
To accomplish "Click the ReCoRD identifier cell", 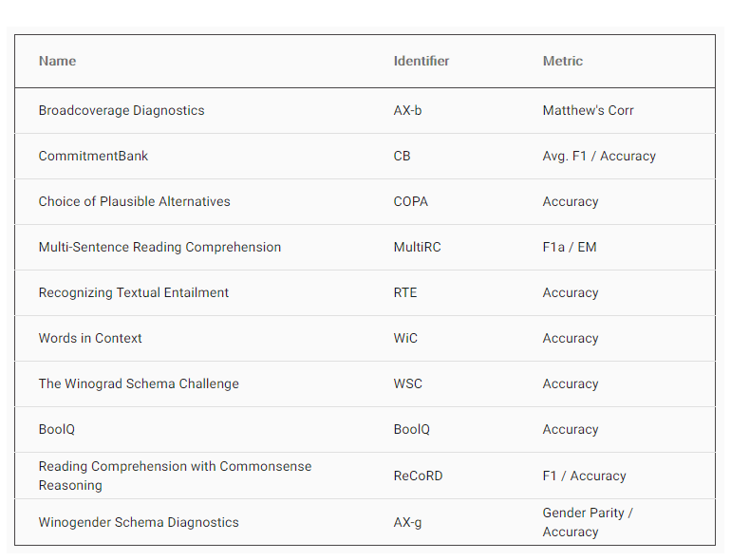I will [418, 476].
